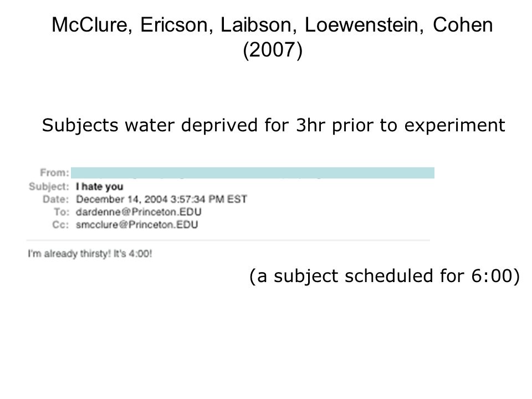Click the From: field label
532x399 pixels.
pyautogui.click(x=54, y=172)
